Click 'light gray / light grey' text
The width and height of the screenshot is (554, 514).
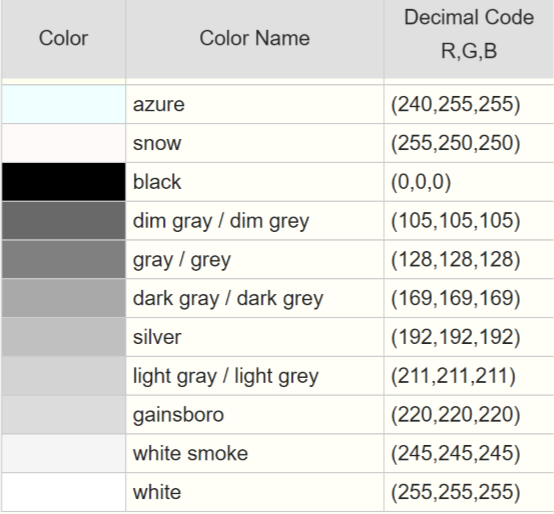click(225, 377)
